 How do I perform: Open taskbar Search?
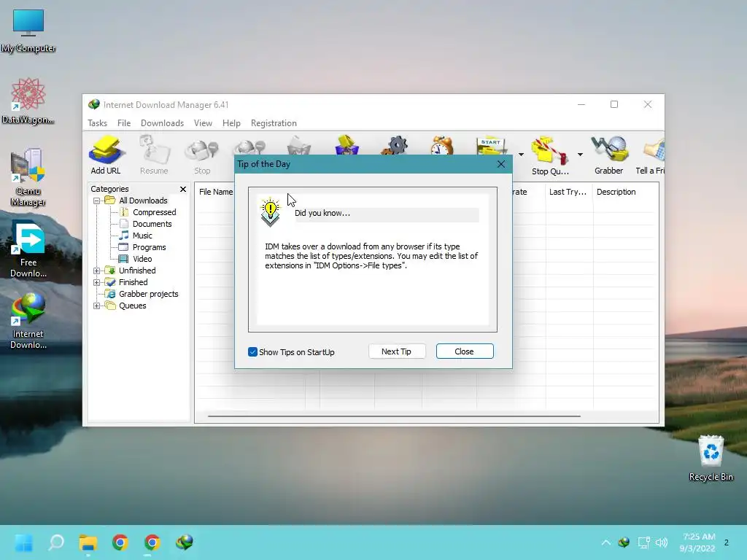pyautogui.click(x=56, y=542)
